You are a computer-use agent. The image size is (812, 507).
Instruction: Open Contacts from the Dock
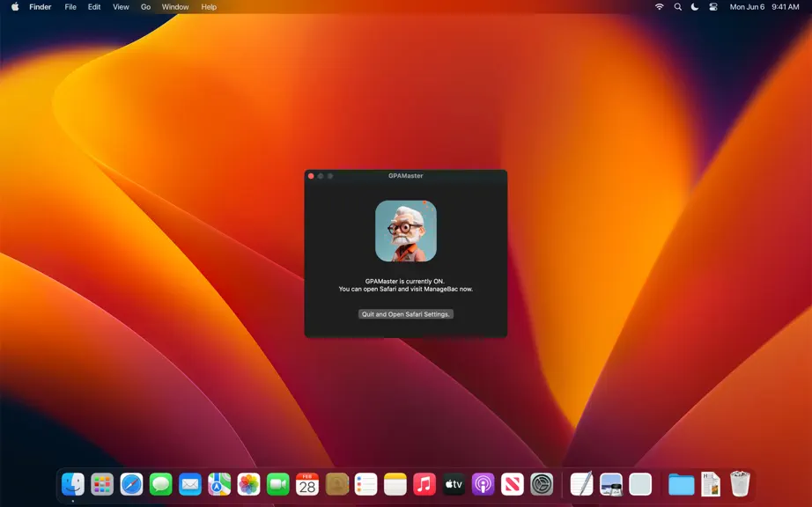point(336,485)
